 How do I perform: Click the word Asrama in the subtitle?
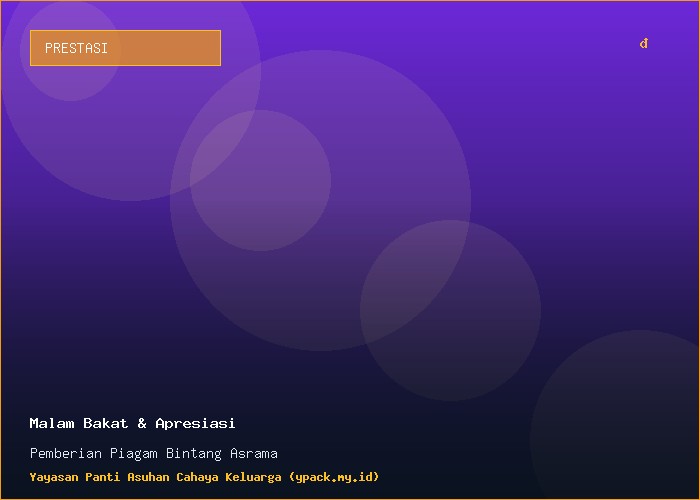click(x=254, y=454)
